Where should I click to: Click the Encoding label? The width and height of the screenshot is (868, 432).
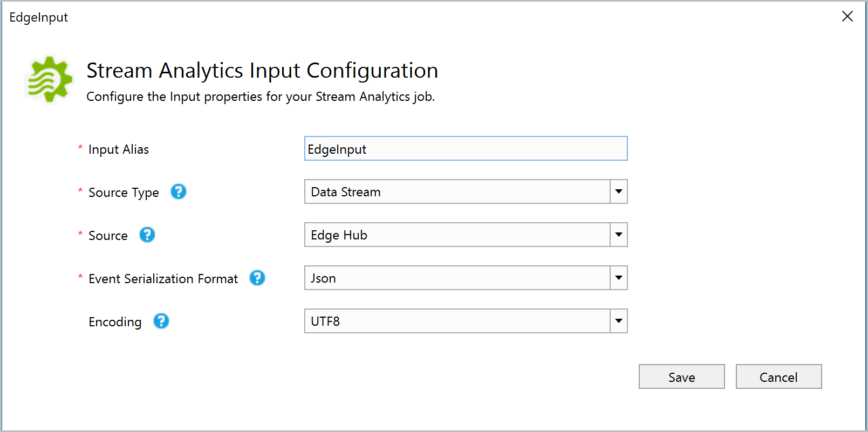pos(115,322)
